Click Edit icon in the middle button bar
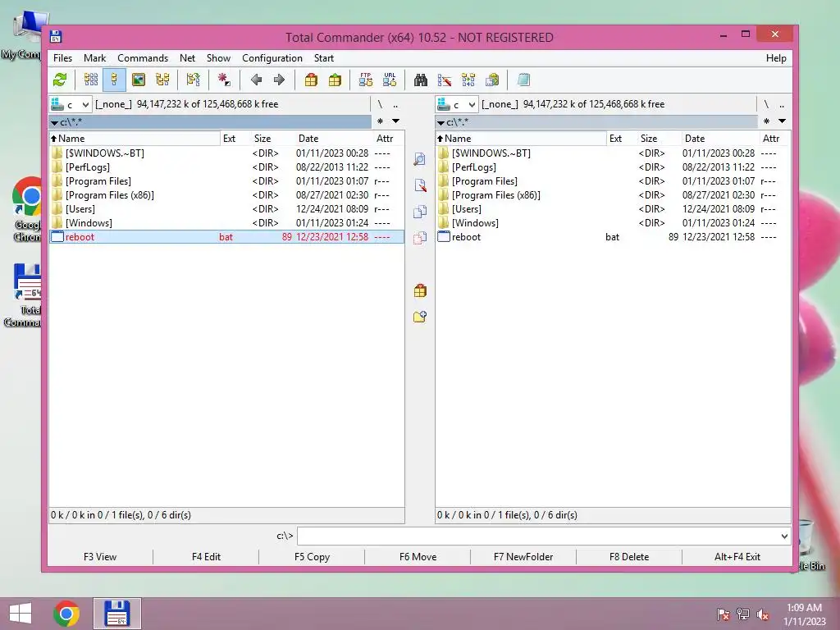Viewport: 840px width, 630px height. [x=420, y=185]
